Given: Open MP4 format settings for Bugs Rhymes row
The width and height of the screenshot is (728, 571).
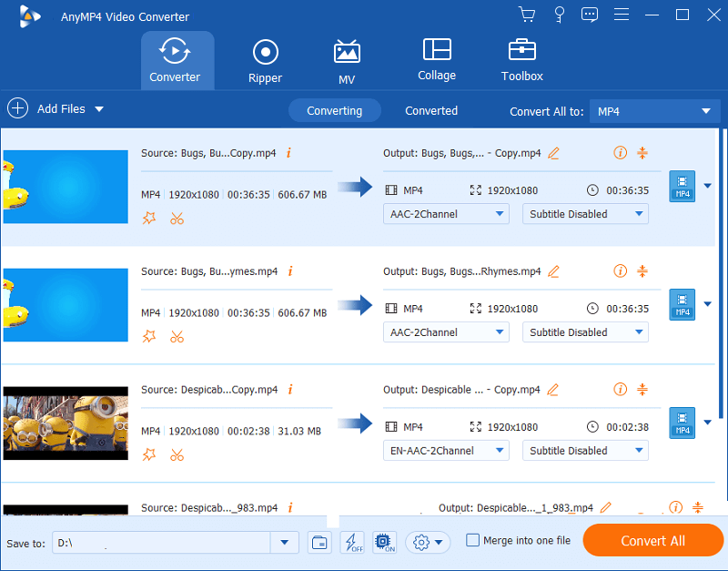Looking at the screenshot, I should pyautogui.click(x=682, y=305).
